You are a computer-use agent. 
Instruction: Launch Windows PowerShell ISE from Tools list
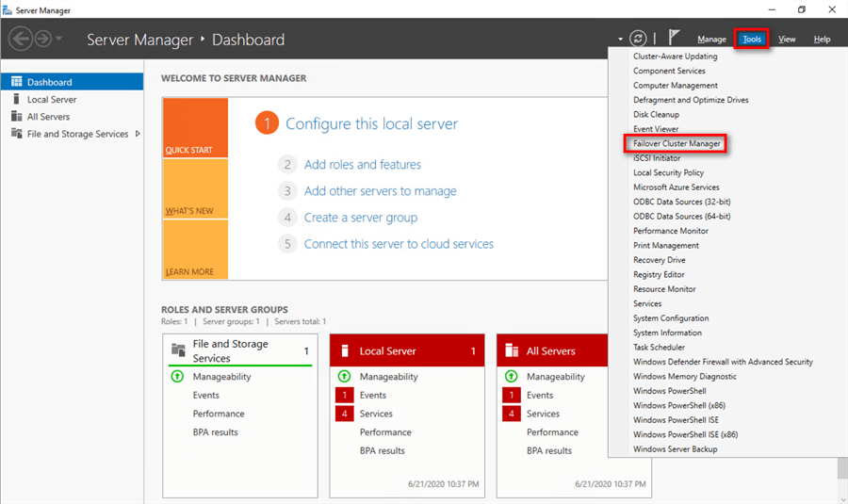[x=675, y=420]
